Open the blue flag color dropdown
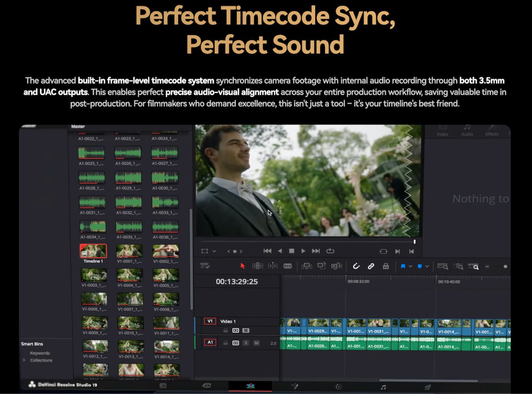 (411, 266)
